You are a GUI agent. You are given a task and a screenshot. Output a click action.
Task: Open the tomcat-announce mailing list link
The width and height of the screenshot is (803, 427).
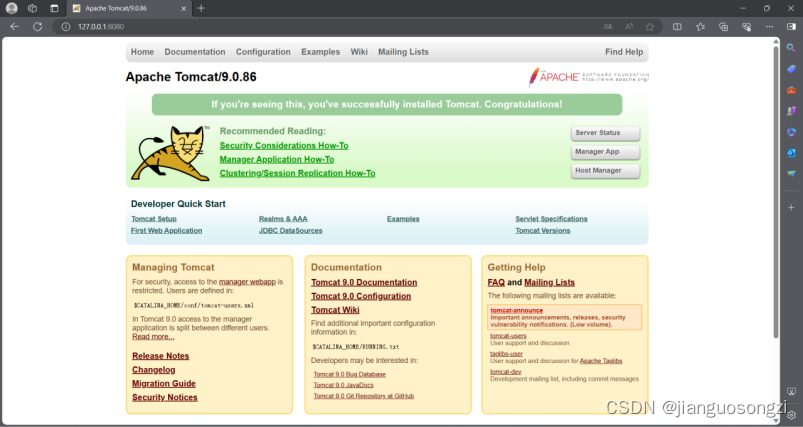tap(517, 310)
